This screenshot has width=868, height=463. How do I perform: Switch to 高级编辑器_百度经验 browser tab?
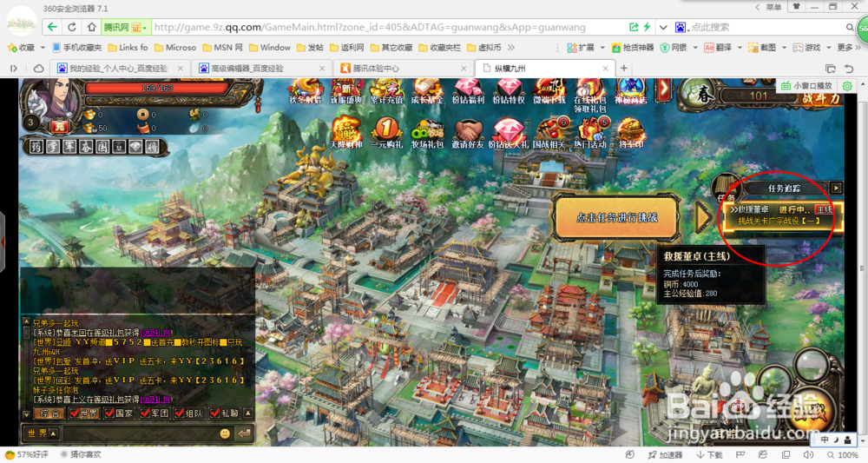(x=260, y=68)
